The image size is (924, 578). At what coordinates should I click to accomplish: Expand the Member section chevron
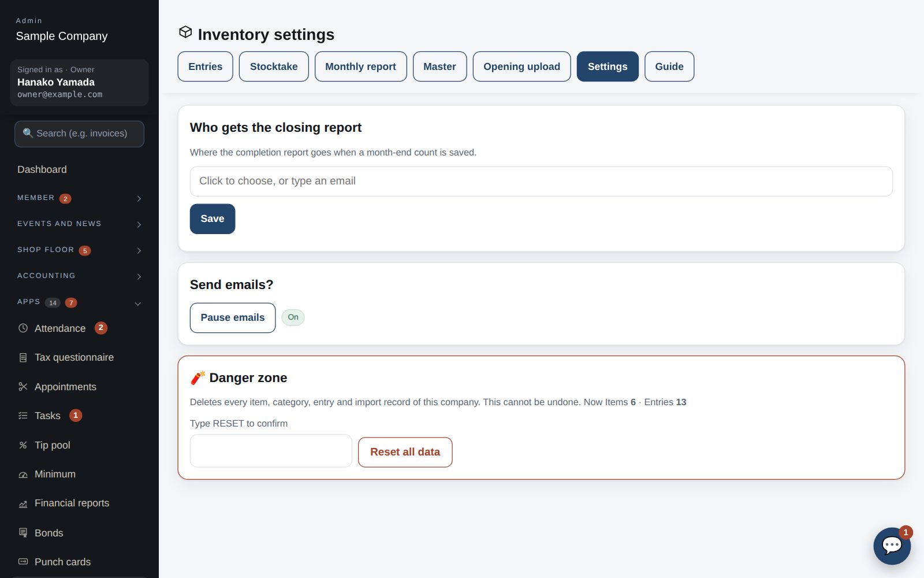pyautogui.click(x=139, y=198)
